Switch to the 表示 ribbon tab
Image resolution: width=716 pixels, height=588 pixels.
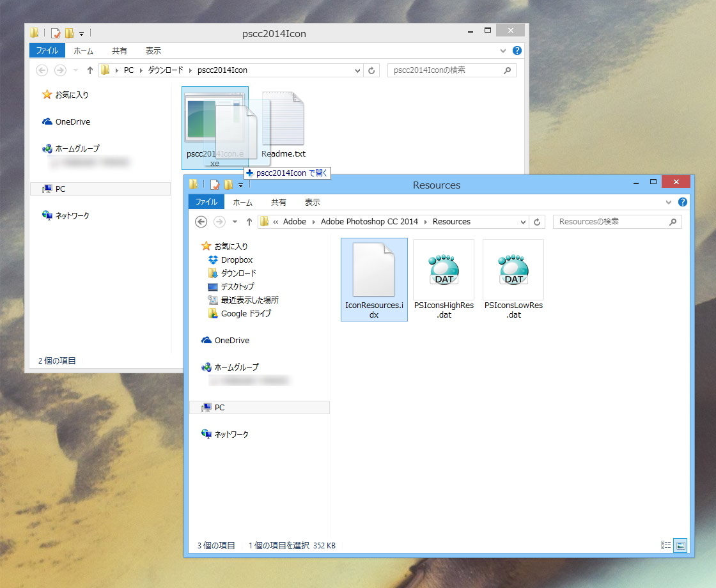pyautogui.click(x=312, y=202)
